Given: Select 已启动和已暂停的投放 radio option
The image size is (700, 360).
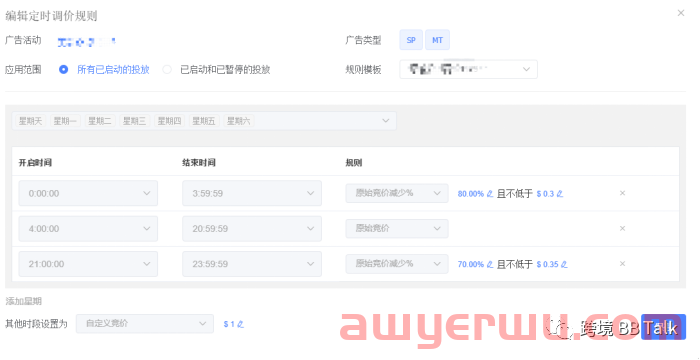Looking at the screenshot, I should (217, 70).
